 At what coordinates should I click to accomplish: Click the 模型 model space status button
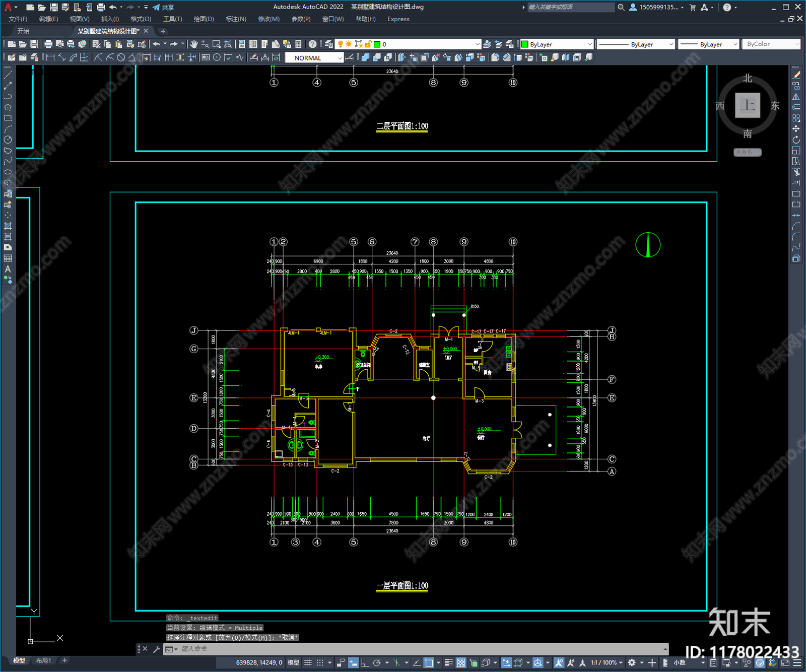click(293, 662)
